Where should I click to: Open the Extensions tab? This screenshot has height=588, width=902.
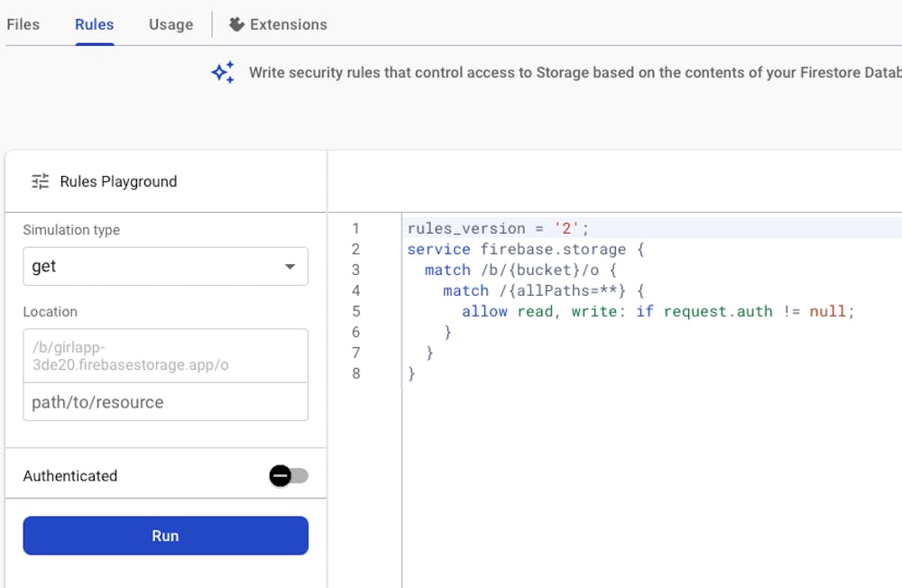(278, 24)
